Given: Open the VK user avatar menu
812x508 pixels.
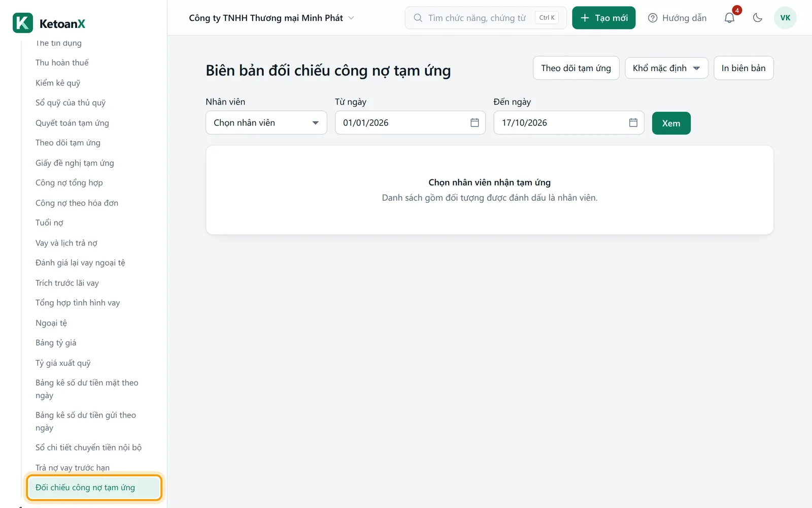Looking at the screenshot, I should click(x=785, y=18).
